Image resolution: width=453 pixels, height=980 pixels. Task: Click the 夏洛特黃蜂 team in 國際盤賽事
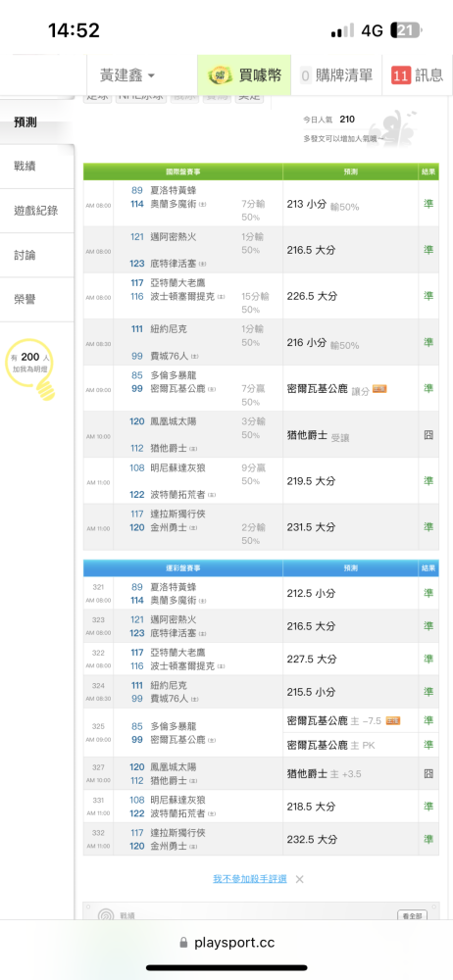click(174, 190)
